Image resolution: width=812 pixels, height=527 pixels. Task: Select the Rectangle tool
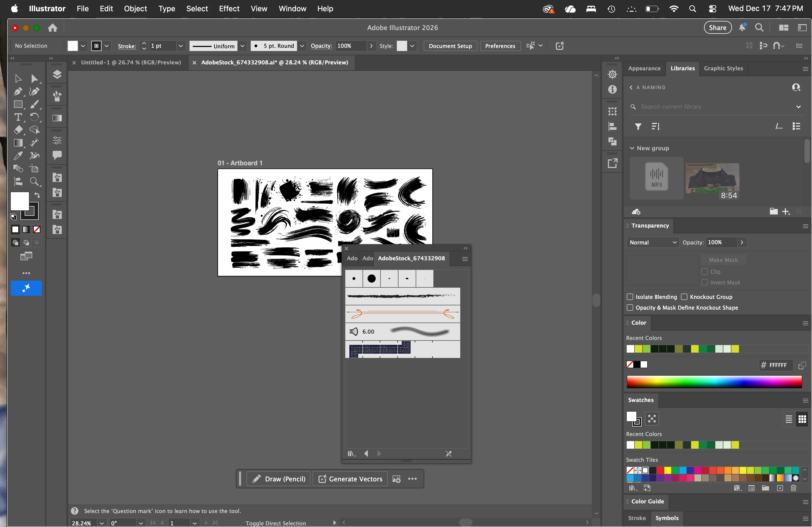click(x=18, y=104)
